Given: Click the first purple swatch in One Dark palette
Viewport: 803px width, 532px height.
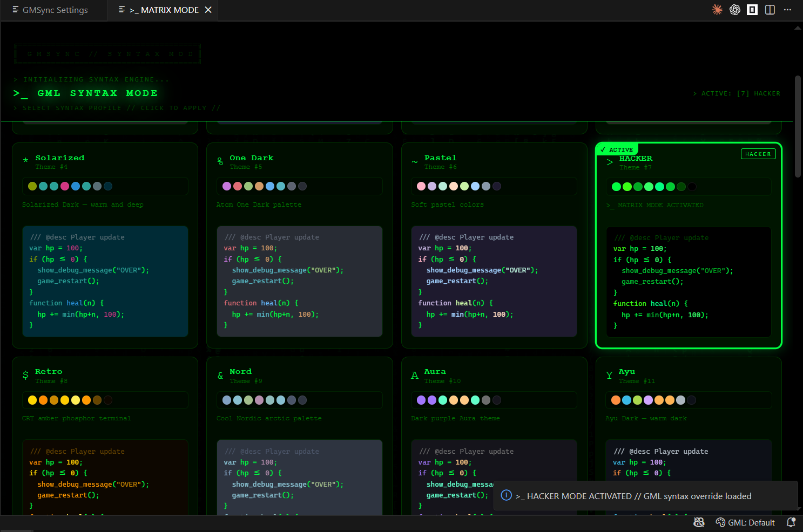Looking at the screenshot, I should tap(227, 186).
